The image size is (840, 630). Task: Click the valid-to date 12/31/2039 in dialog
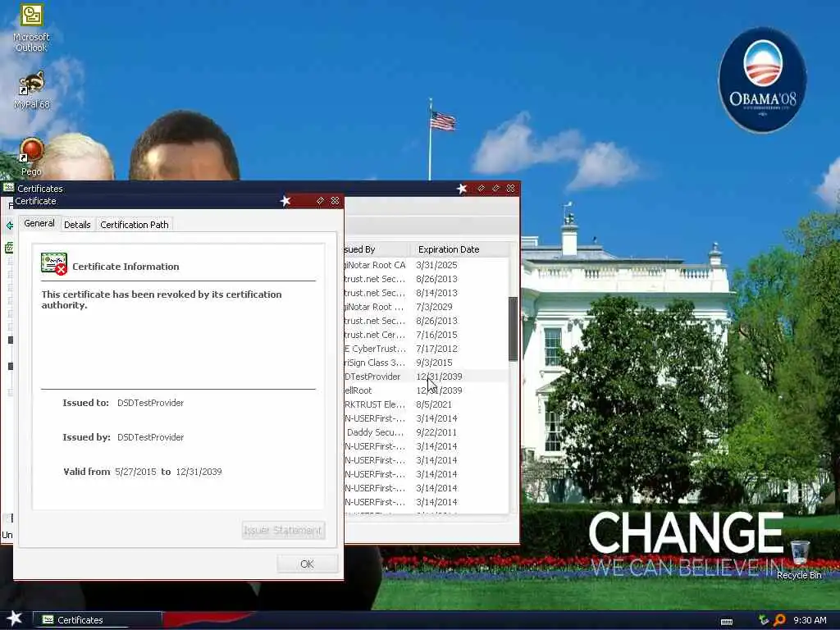(199, 472)
